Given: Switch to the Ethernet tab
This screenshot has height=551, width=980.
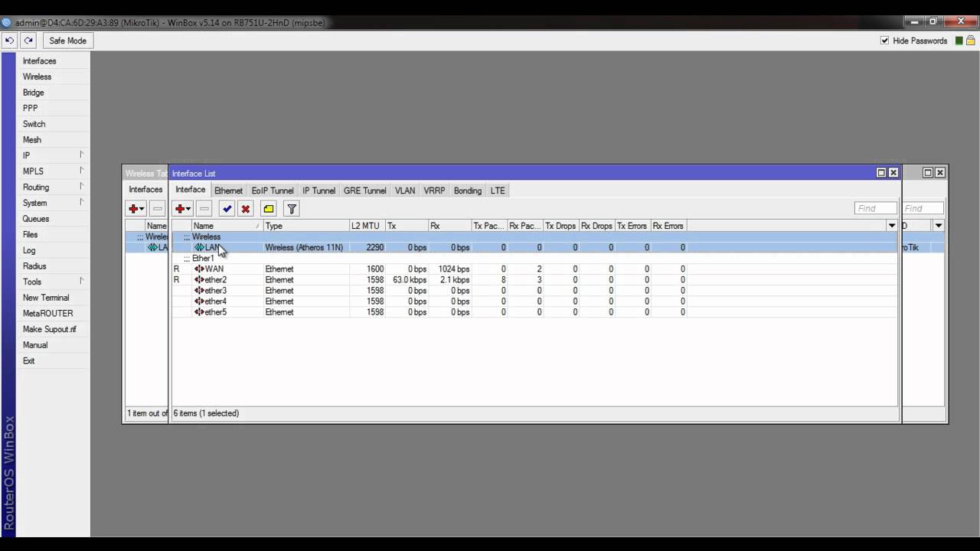Looking at the screenshot, I should (x=228, y=191).
